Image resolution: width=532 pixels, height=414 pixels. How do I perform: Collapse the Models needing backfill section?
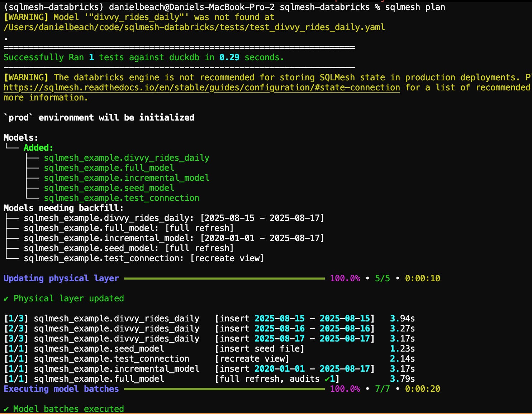pyautogui.click(x=63, y=208)
